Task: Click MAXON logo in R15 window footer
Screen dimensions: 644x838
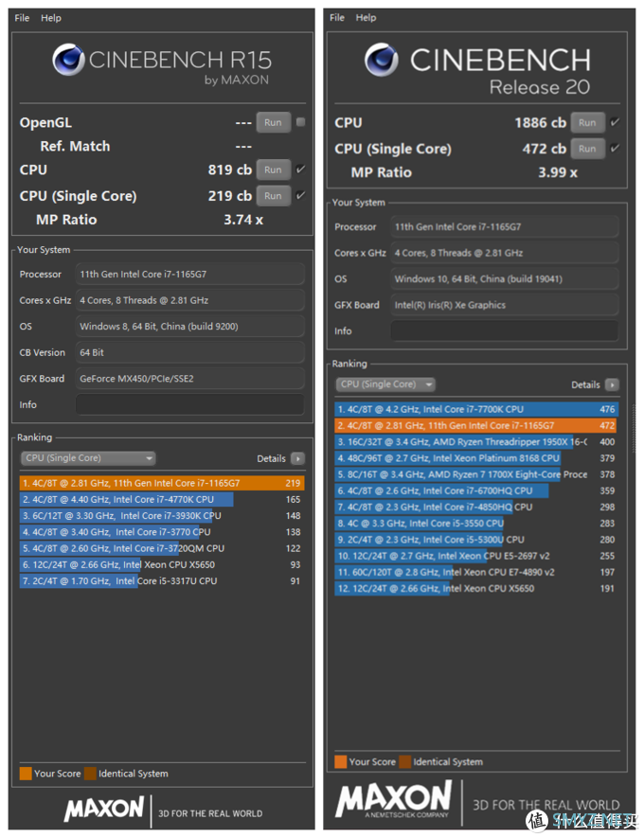Action: point(104,809)
